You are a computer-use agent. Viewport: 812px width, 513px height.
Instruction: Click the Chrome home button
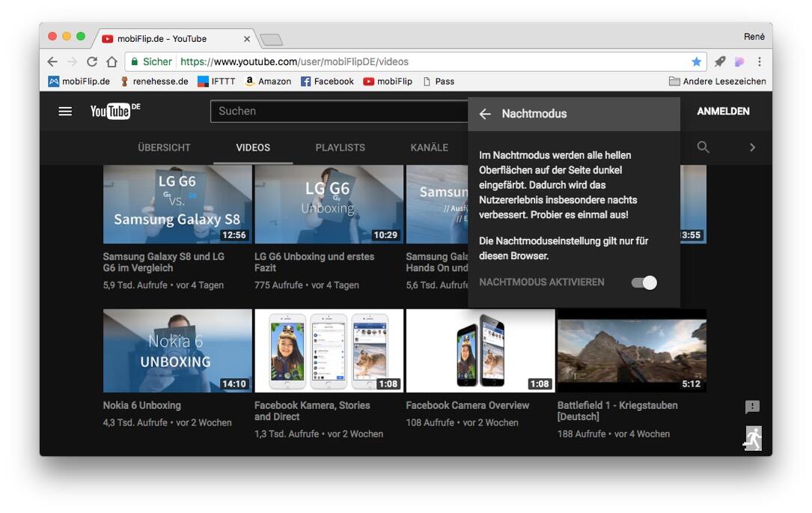click(x=112, y=61)
